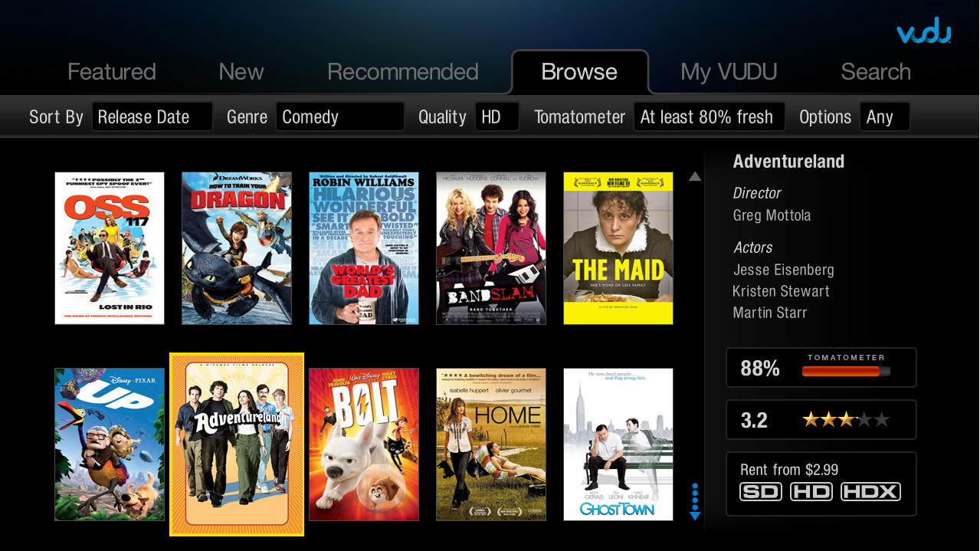Select the HD quality badge
Image resolution: width=980 pixels, height=551 pixels.
point(811,491)
